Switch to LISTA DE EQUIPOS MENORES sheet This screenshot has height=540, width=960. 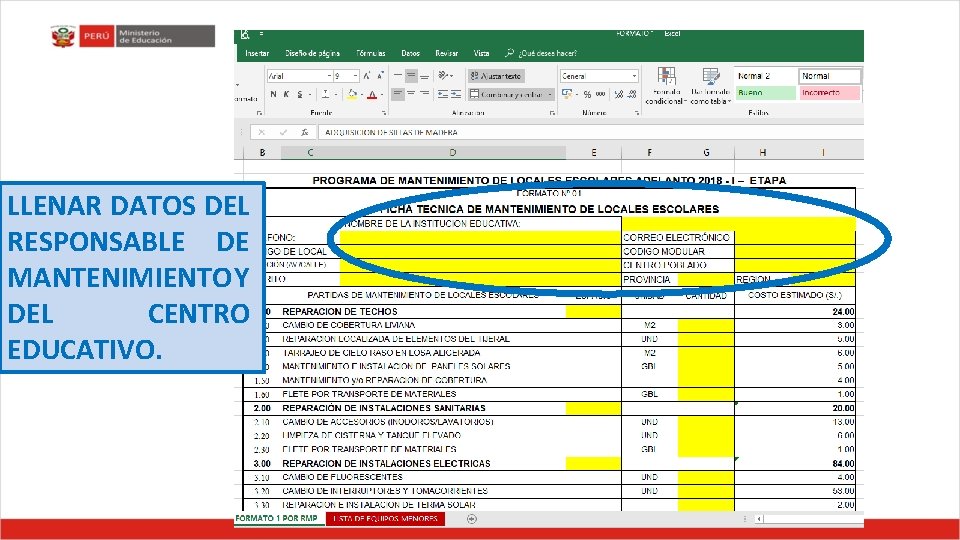[385, 519]
